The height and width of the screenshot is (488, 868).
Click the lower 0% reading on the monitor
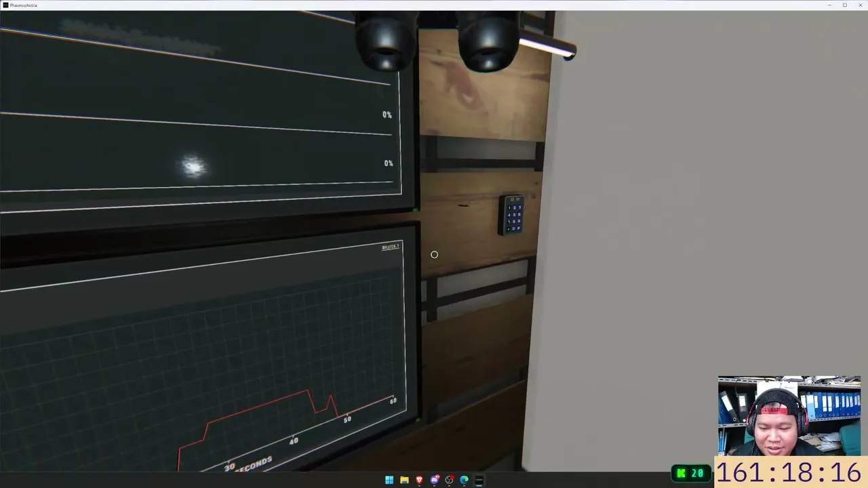point(389,163)
